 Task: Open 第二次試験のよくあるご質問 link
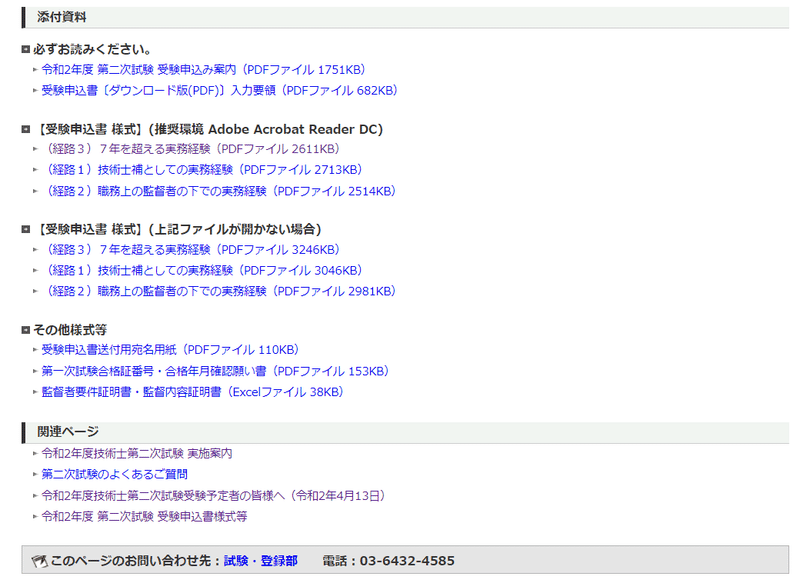point(114,474)
